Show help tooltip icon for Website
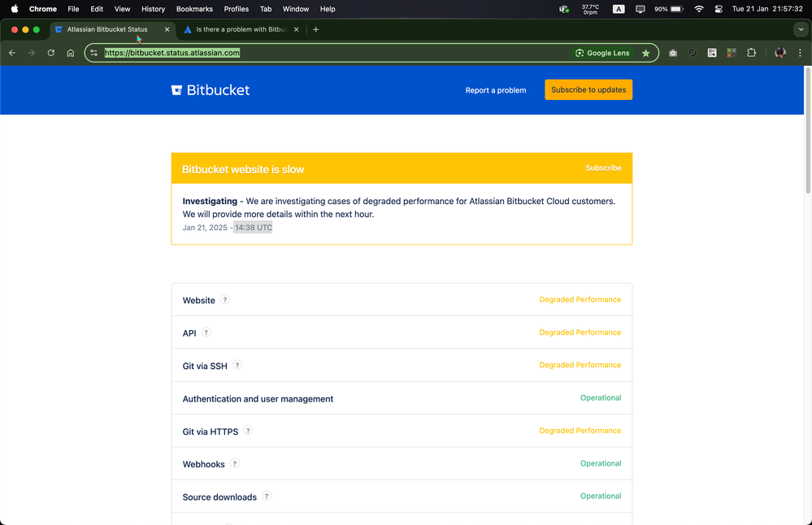This screenshot has height=525, width=812. click(225, 299)
